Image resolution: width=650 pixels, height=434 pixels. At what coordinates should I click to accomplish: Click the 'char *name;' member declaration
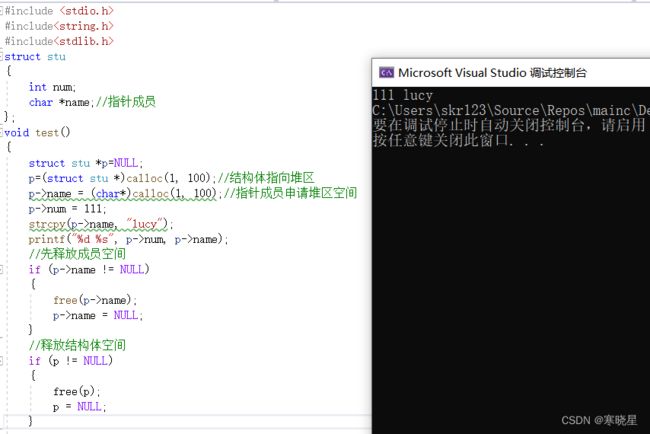[61, 102]
